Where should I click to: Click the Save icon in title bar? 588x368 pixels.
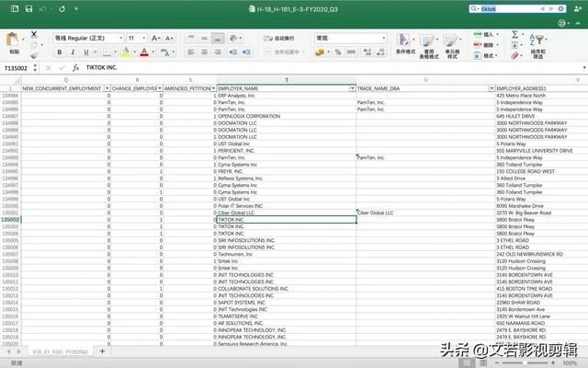(x=29, y=9)
